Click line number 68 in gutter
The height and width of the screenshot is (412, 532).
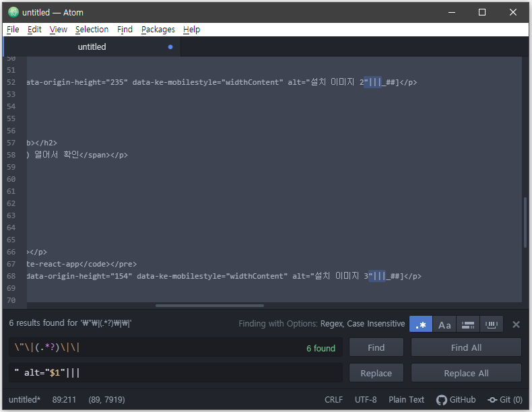11,277
